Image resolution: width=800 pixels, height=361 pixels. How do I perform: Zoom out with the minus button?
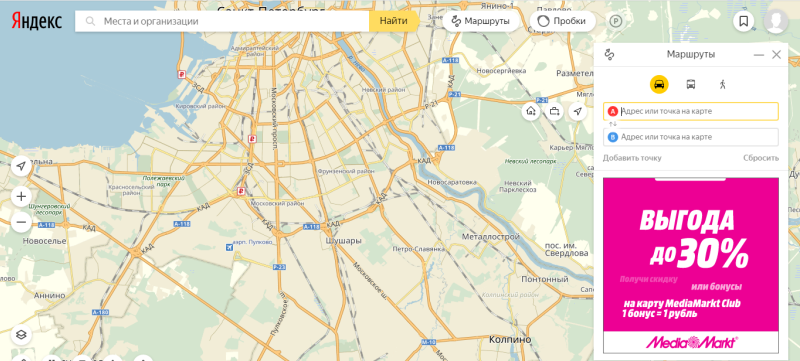click(x=21, y=222)
